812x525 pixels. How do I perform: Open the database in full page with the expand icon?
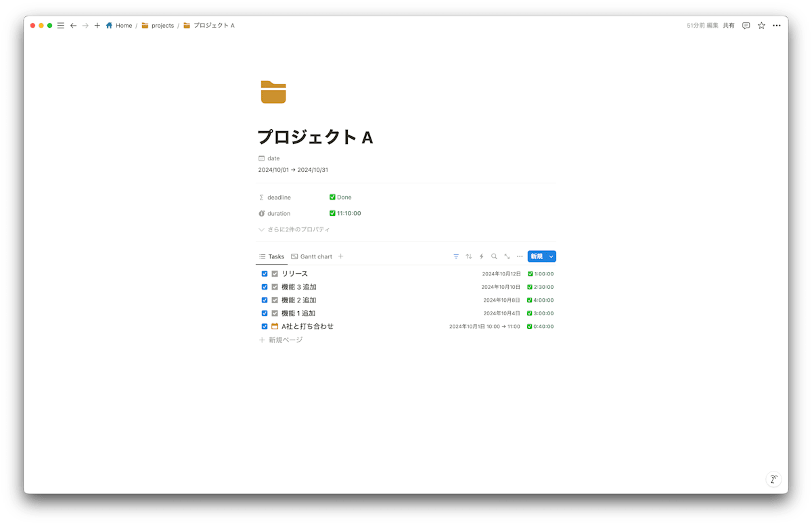(507, 256)
